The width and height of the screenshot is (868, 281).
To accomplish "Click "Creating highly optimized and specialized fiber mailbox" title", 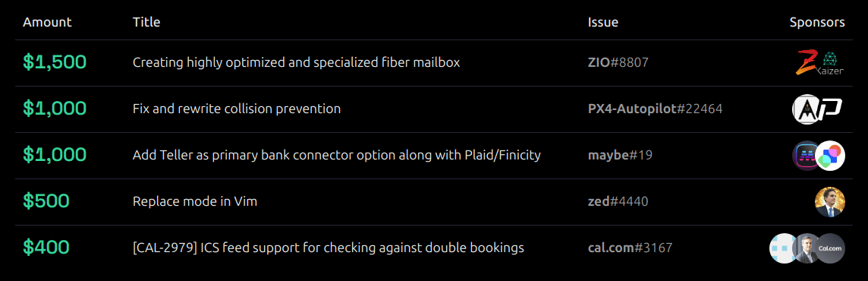I will (296, 62).
